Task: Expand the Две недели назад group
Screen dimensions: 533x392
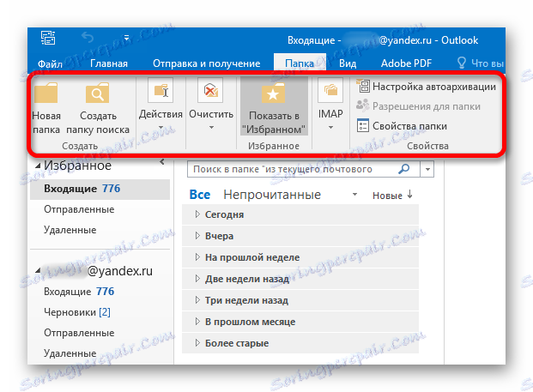Action: click(197, 279)
